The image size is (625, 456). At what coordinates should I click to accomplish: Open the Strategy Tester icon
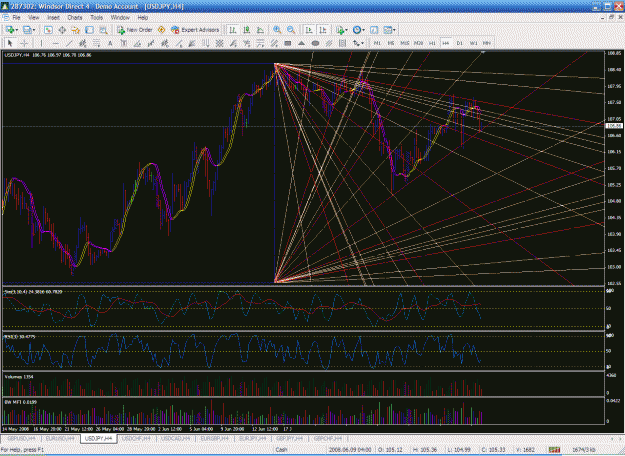(x=103, y=30)
